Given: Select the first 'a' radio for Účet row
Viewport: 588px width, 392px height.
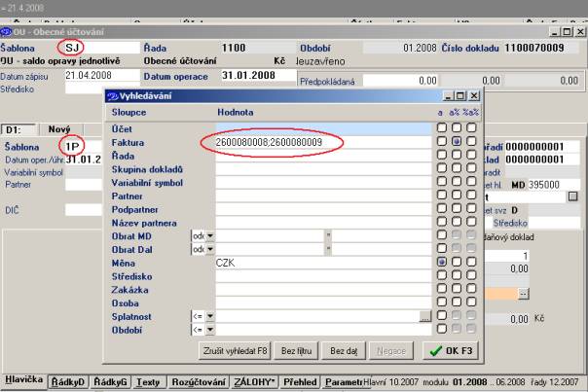Looking at the screenshot, I should [x=443, y=126].
